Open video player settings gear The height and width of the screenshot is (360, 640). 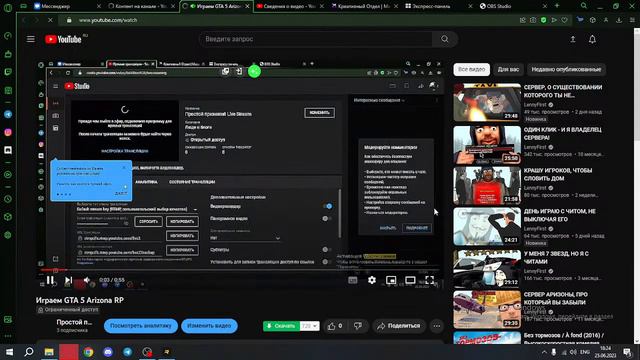[x=372, y=280]
